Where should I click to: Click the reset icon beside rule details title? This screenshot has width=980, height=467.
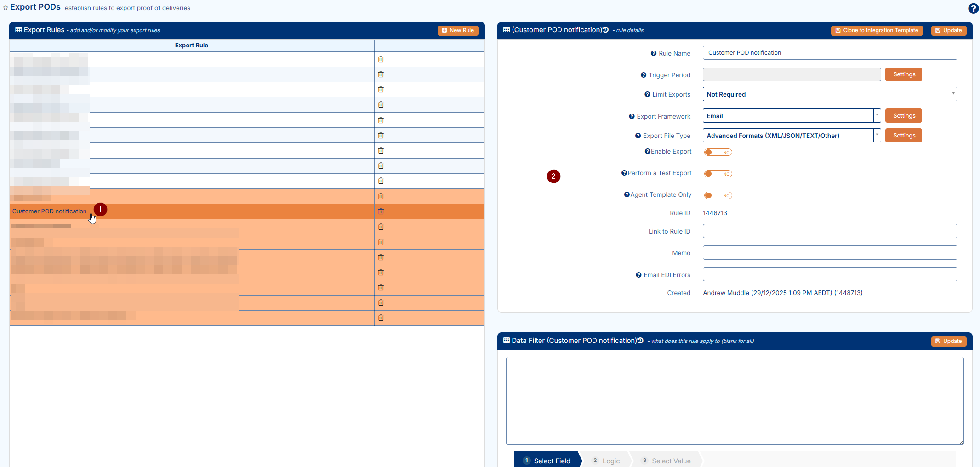click(606, 30)
